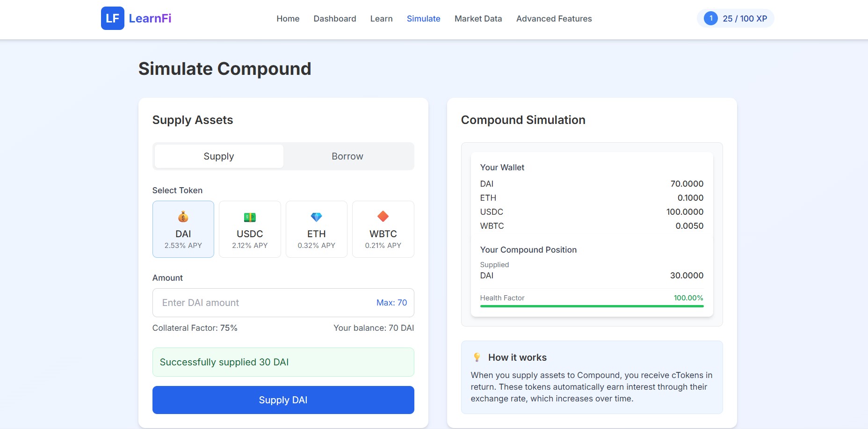The width and height of the screenshot is (868, 429).
Task: Click the green Health Factor bar
Action: point(592,306)
